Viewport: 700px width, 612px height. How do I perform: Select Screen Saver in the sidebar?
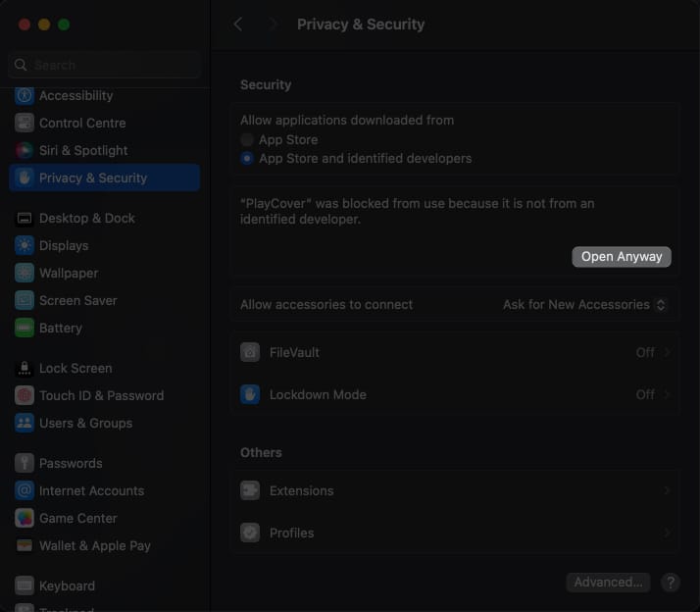[x=105, y=301]
